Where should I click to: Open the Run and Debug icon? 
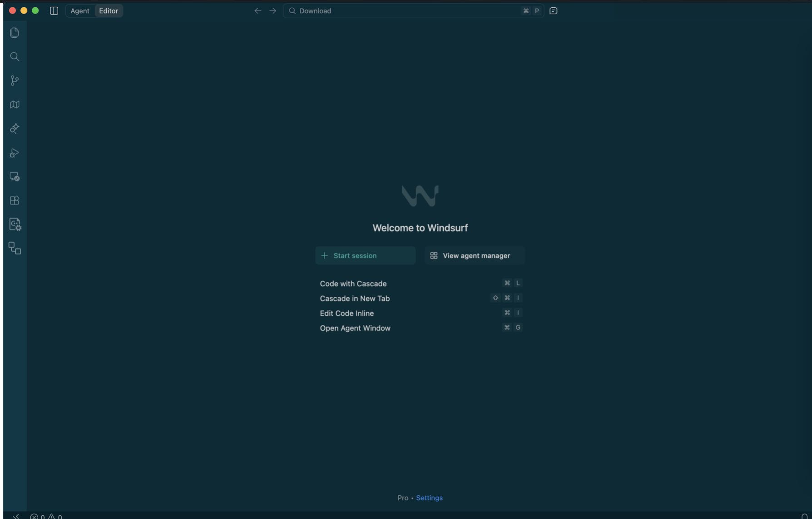15,153
